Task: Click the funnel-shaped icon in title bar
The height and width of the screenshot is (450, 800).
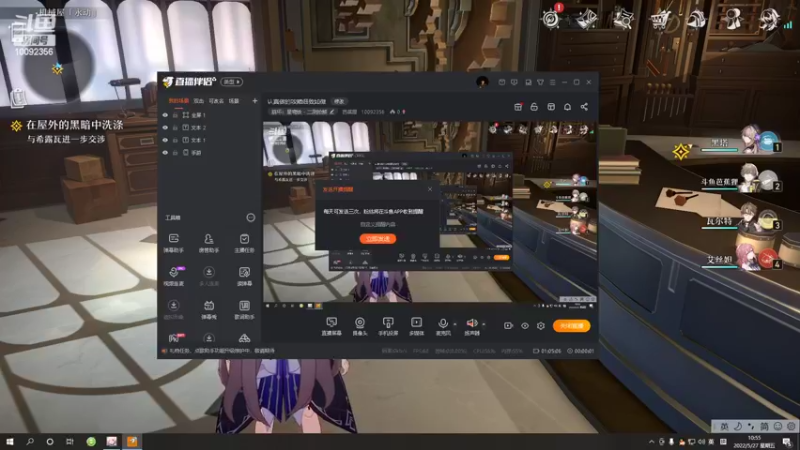Action: [540, 82]
